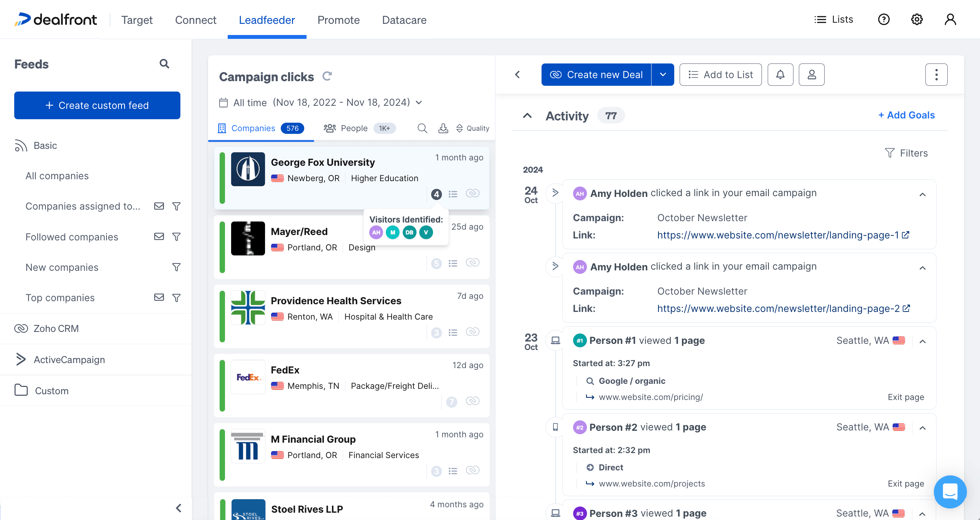Image resolution: width=980 pixels, height=520 pixels.
Task: Open the filter icon beside New companies
Action: pos(177,267)
